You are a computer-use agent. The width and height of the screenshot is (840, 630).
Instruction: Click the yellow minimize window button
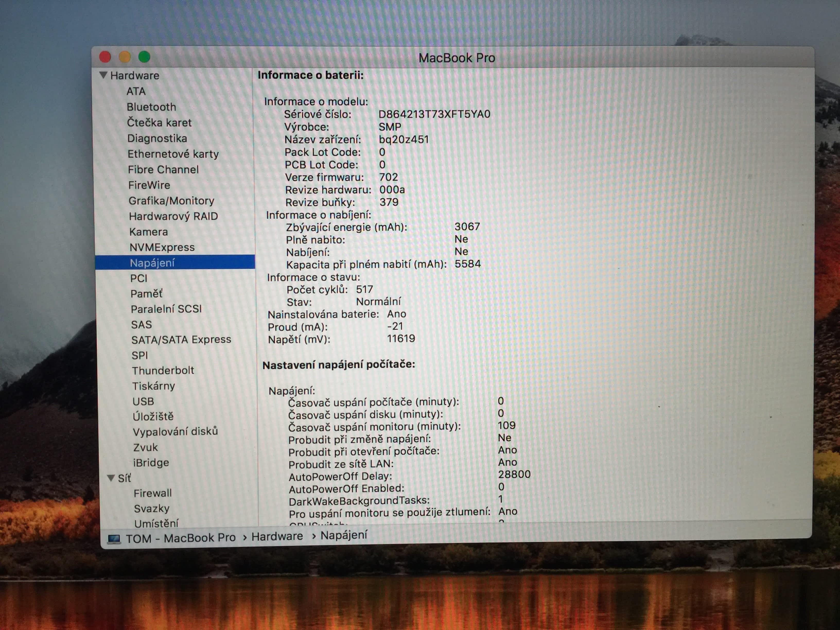(x=125, y=57)
